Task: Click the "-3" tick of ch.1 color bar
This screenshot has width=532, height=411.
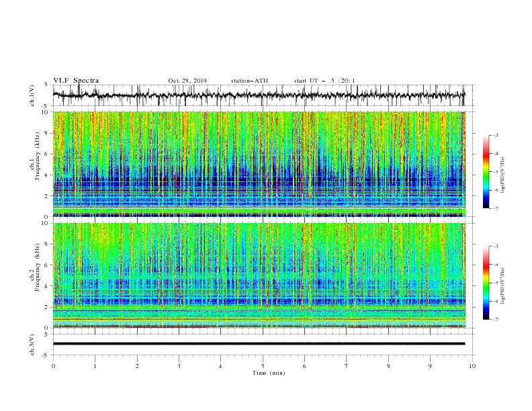Action: point(495,135)
